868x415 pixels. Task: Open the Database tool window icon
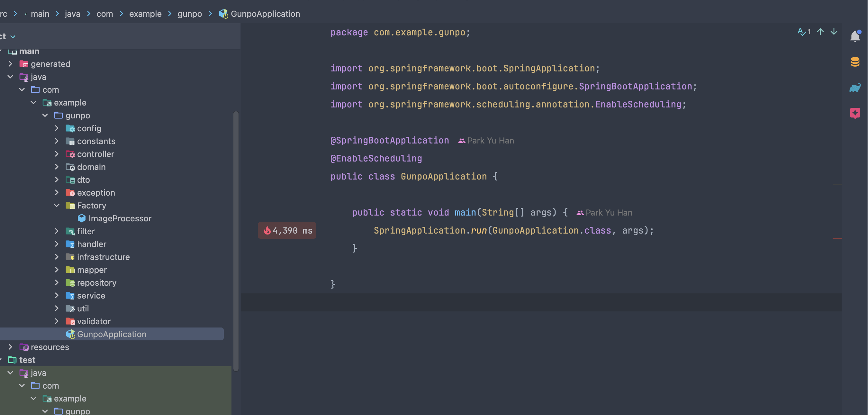[855, 62]
